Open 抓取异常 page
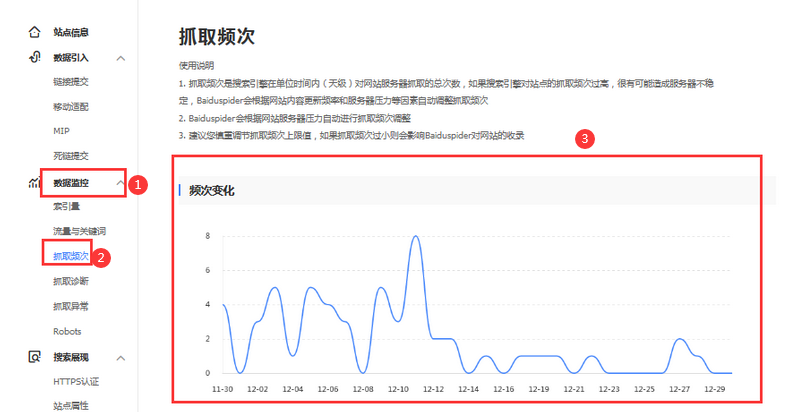 coord(71,306)
